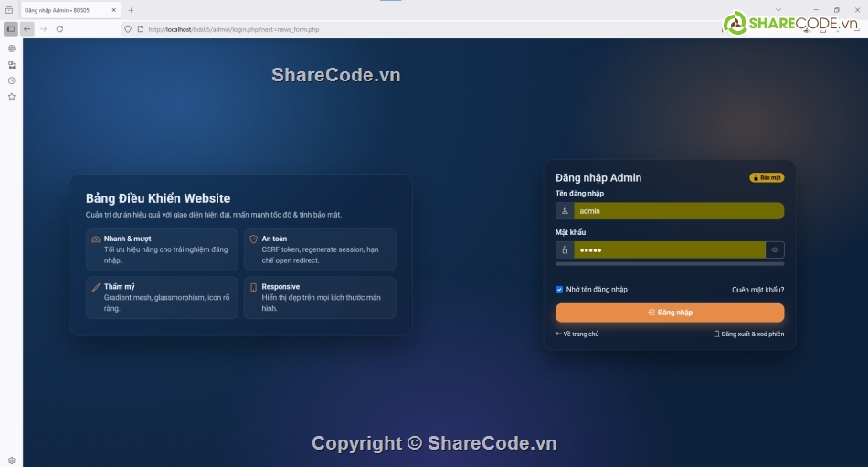This screenshot has width=868, height=467.
Task: Open the list all tabs chevron
Action: coord(778,10)
